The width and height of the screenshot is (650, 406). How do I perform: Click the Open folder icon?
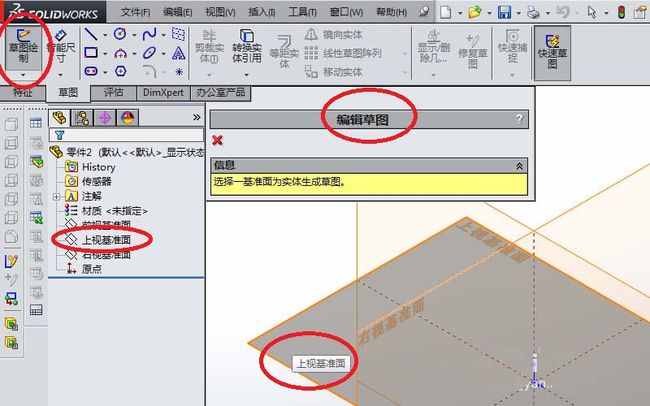[475, 12]
